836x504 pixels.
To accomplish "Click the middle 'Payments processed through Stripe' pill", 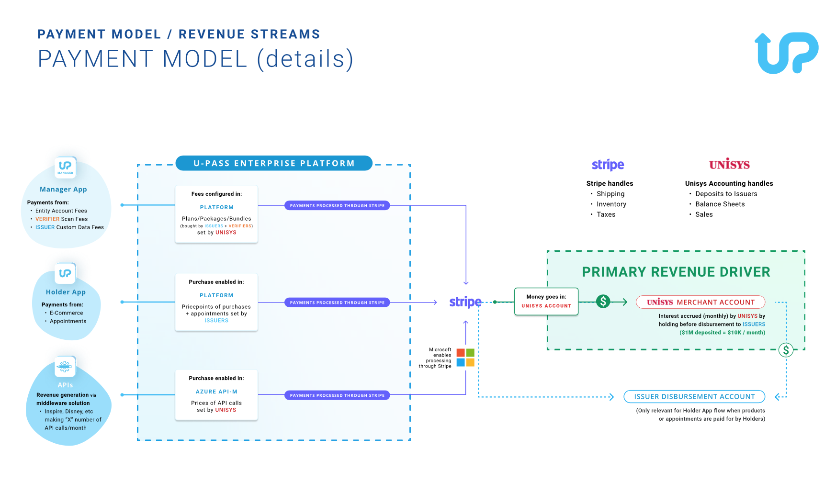I will point(337,302).
